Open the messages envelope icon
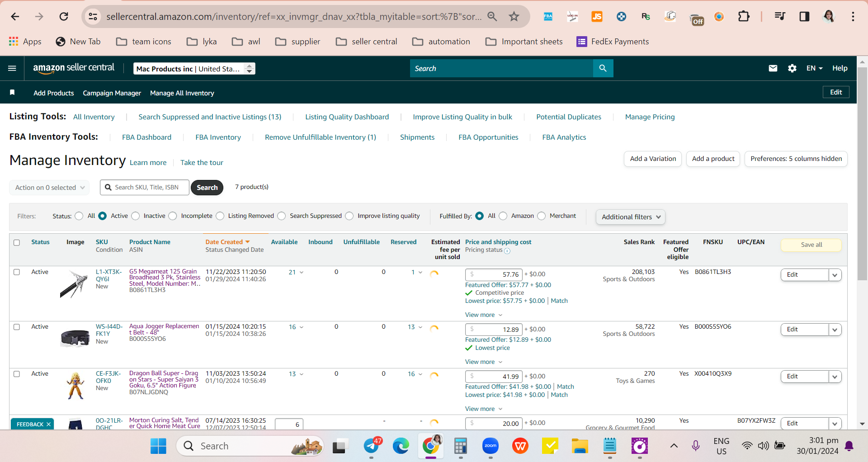This screenshot has height=462, width=868. point(773,68)
